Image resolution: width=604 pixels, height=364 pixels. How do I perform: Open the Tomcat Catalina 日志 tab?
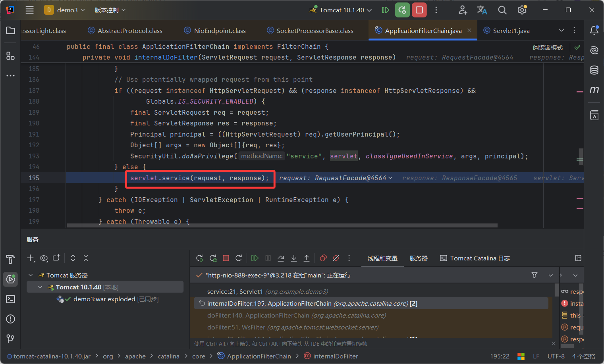475,258
